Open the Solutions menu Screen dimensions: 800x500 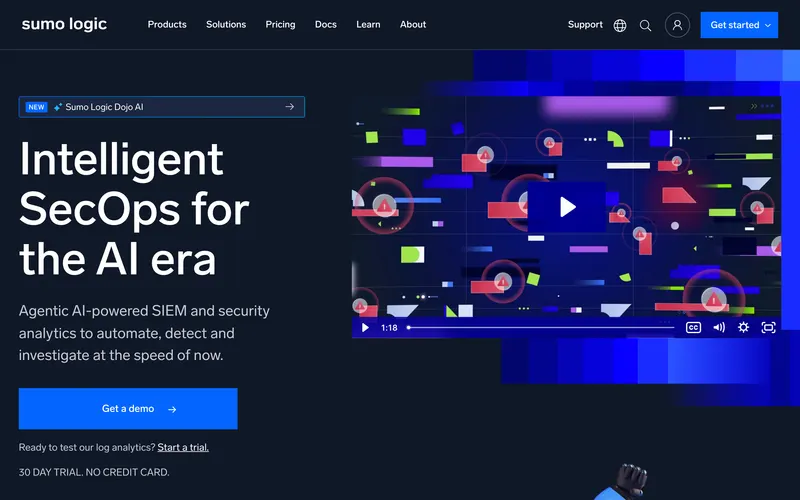coord(226,24)
